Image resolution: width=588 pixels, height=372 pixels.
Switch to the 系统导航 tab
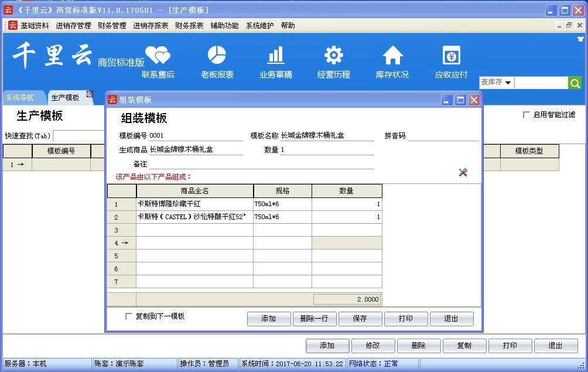click(20, 98)
